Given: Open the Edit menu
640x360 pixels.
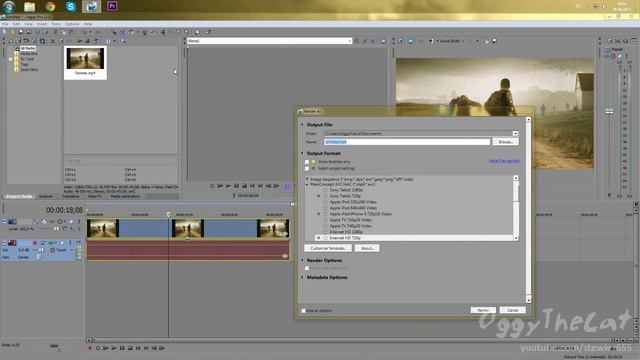Looking at the screenshot, I should point(16,24).
